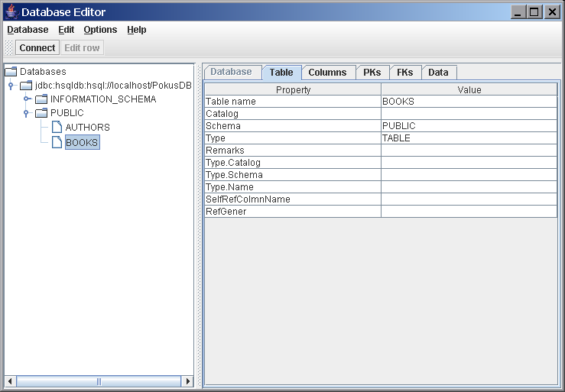Image resolution: width=565 pixels, height=392 pixels.
Task: Select the BOOKS table in tree
Action: 82,142
